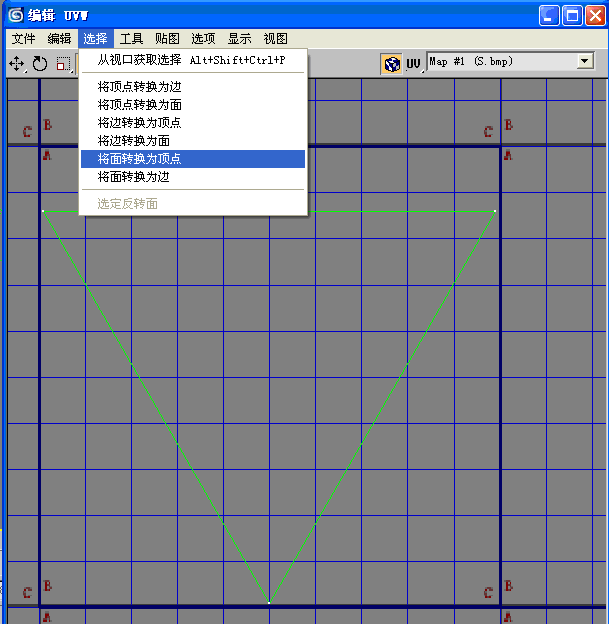Viewport: 609px width, 624px height.
Task: Select the bottom vertex of the triangle
Action: click(x=269, y=603)
